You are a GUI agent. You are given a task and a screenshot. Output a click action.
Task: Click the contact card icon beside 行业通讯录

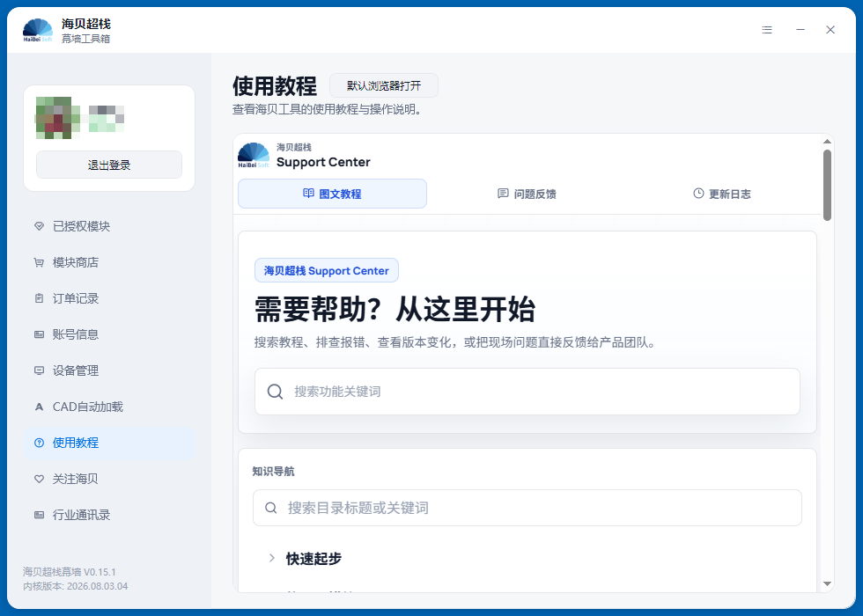39,515
